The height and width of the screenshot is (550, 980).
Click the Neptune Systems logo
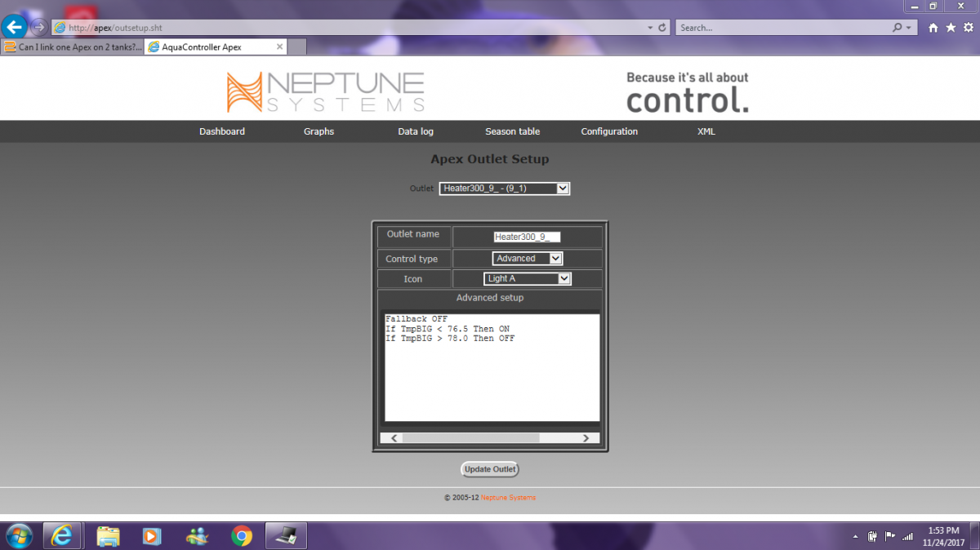pyautogui.click(x=325, y=91)
